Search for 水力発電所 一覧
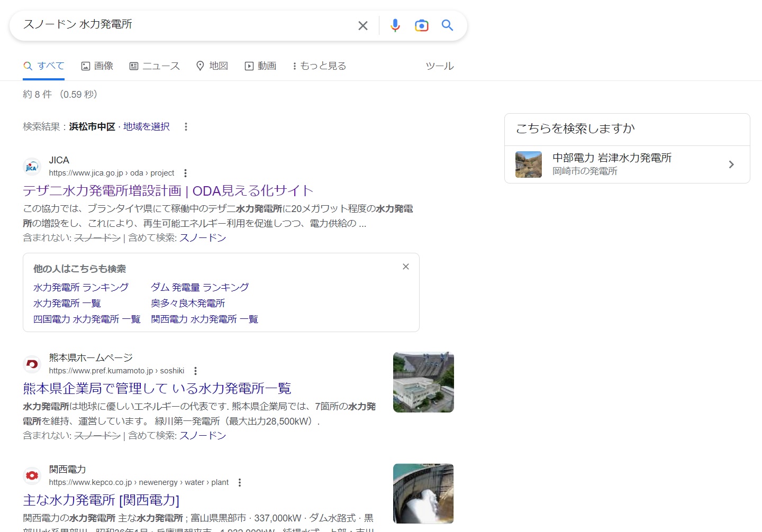 click(x=67, y=304)
